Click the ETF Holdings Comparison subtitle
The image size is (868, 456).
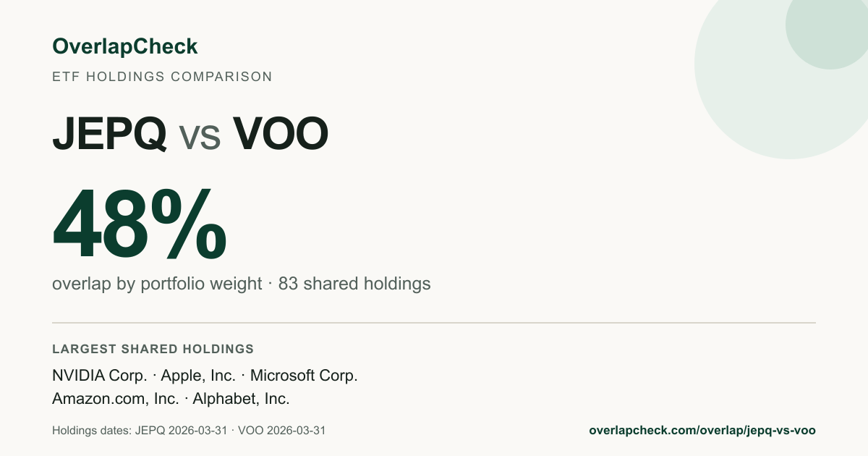coord(162,77)
